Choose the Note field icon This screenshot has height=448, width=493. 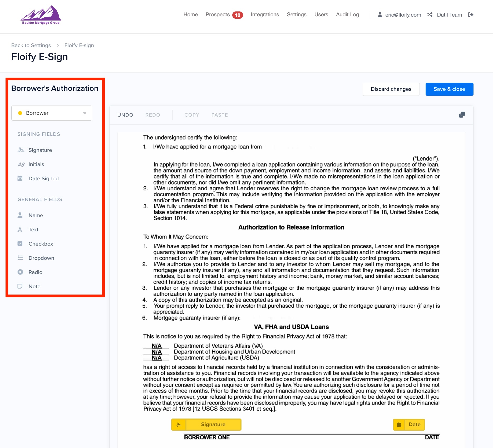click(20, 286)
